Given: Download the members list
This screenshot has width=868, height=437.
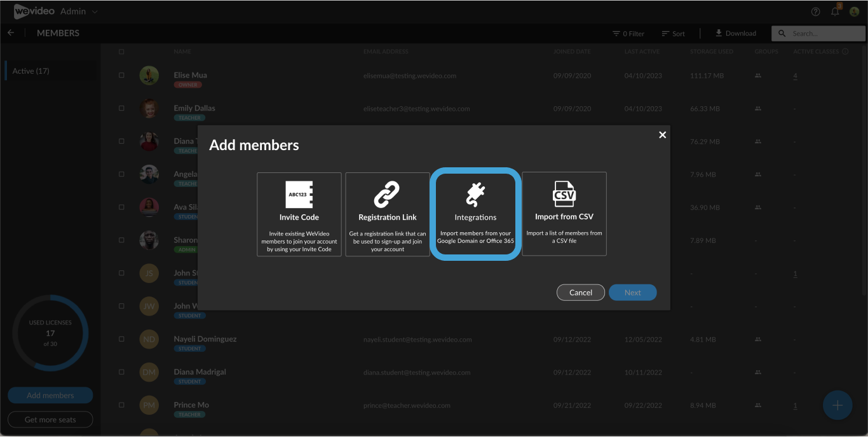Looking at the screenshot, I should pos(735,34).
